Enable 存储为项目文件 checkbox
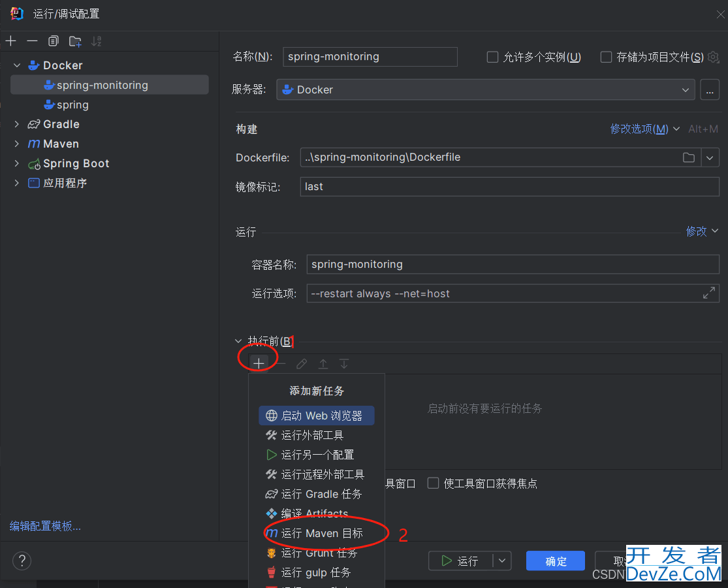This screenshot has width=728, height=588. [606, 57]
